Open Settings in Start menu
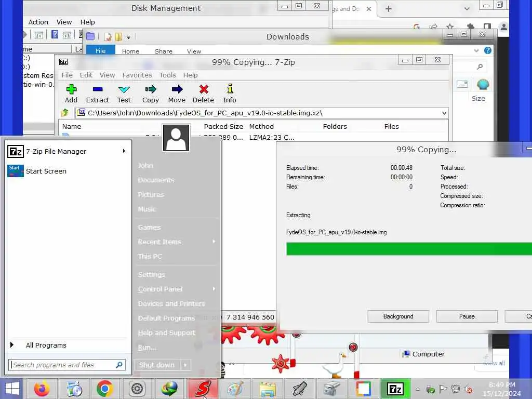The width and height of the screenshot is (532, 399). pyautogui.click(x=151, y=274)
